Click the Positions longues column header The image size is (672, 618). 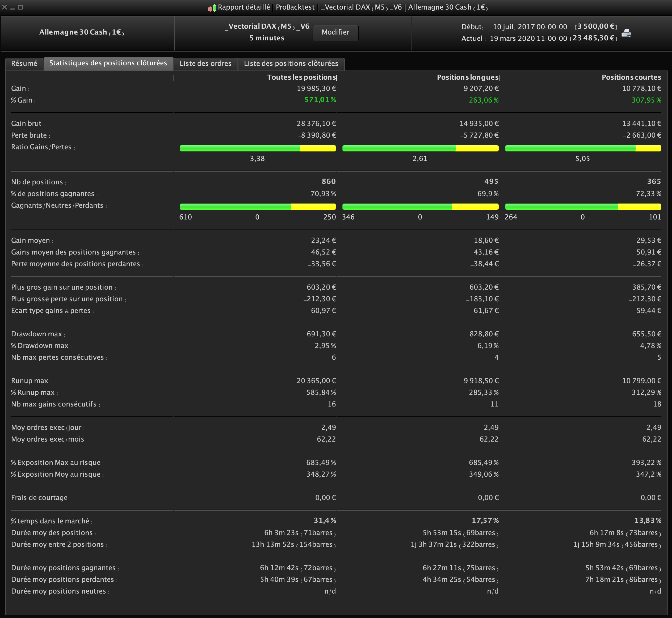(x=467, y=77)
